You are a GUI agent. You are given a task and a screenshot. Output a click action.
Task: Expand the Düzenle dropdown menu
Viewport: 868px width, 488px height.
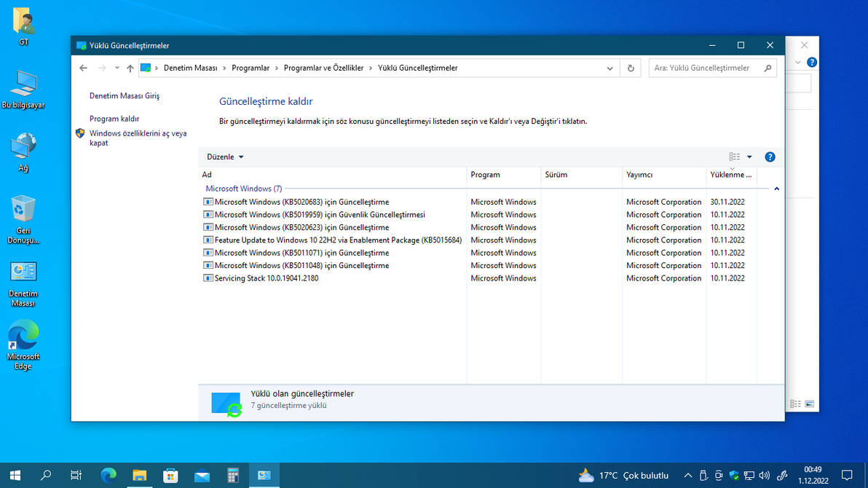click(x=225, y=156)
